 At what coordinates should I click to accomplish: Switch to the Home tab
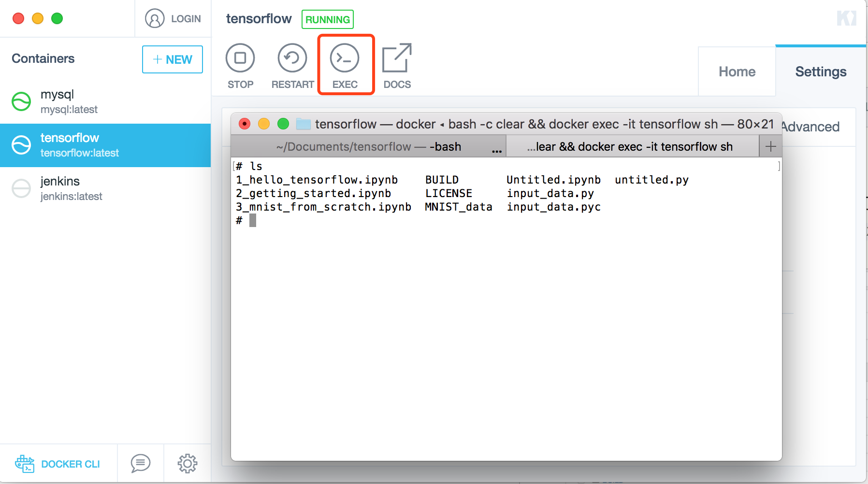[737, 71]
